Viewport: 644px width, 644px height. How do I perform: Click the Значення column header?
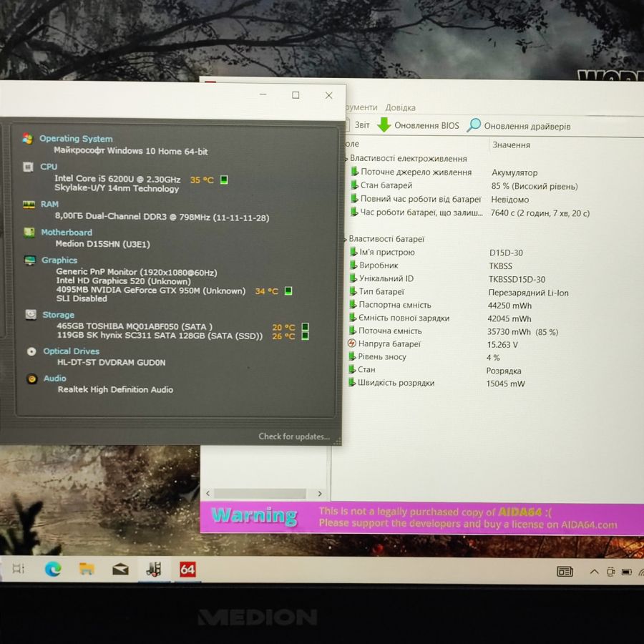tap(512, 145)
